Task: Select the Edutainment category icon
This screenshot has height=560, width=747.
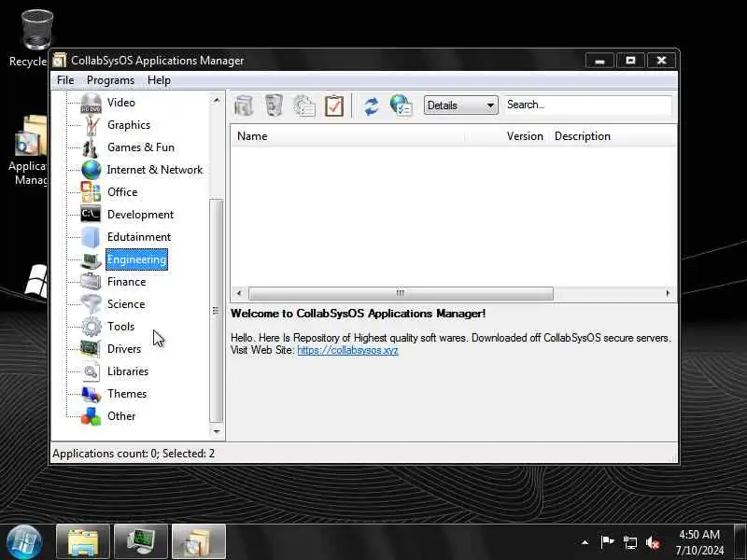Action: click(x=91, y=237)
